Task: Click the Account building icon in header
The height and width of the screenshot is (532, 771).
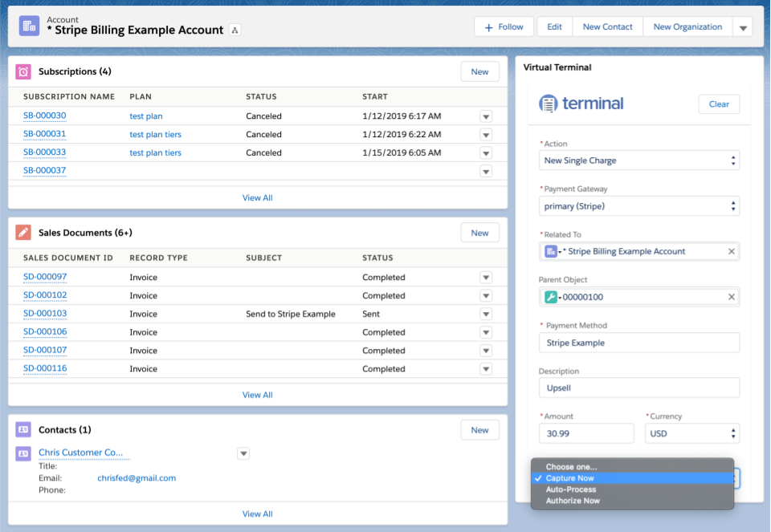Action: [x=29, y=26]
